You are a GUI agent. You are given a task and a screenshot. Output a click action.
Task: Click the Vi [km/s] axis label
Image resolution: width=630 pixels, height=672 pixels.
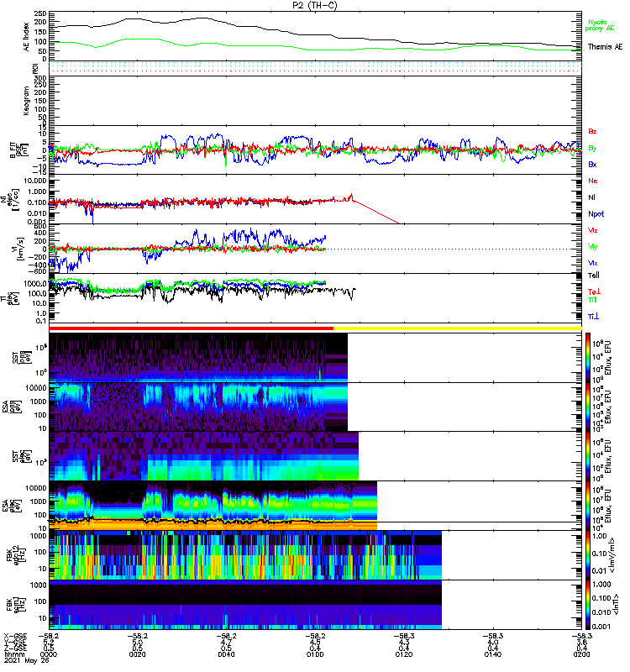[19, 249]
